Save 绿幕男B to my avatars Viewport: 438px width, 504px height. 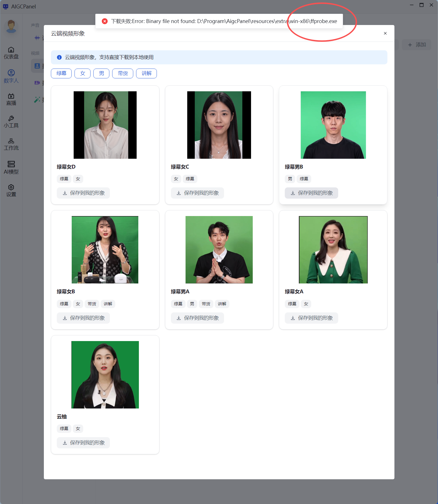(311, 193)
